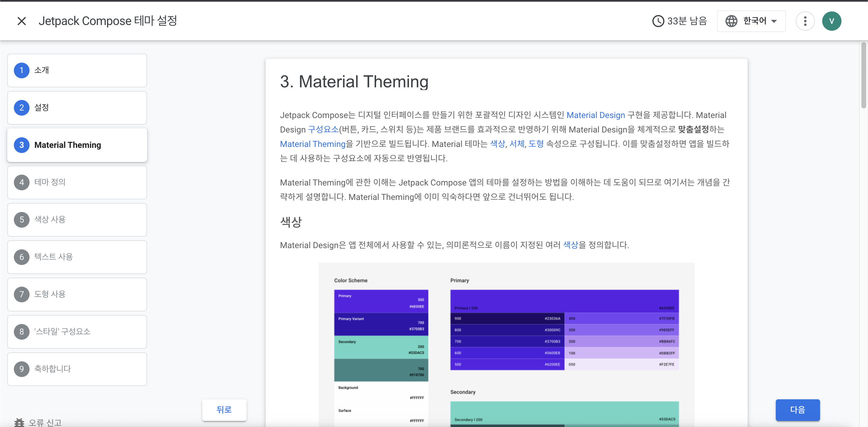Click the 050 #F2E7FE palette row
This screenshot has width=868, height=427.
click(621, 364)
